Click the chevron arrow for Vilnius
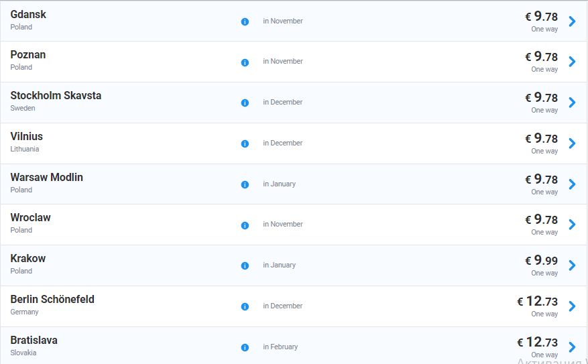 [x=572, y=143]
